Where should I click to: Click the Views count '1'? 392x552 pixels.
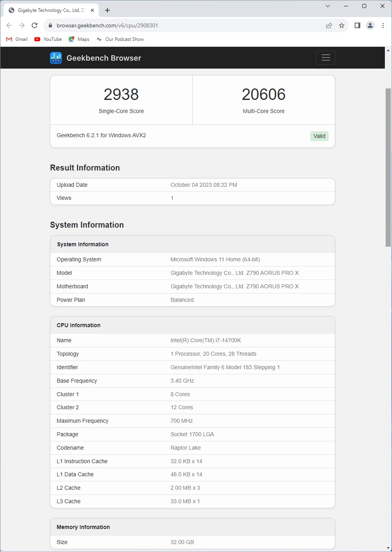click(x=172, y=198)
